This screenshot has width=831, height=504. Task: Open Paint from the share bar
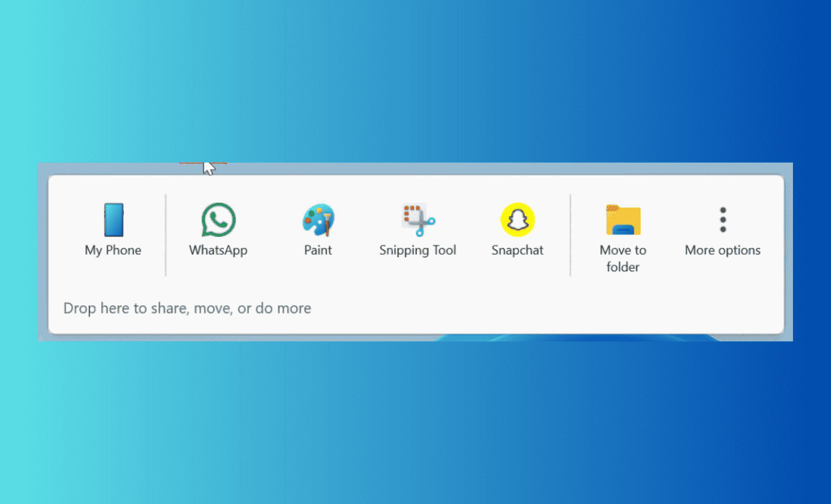click(317, 228)
